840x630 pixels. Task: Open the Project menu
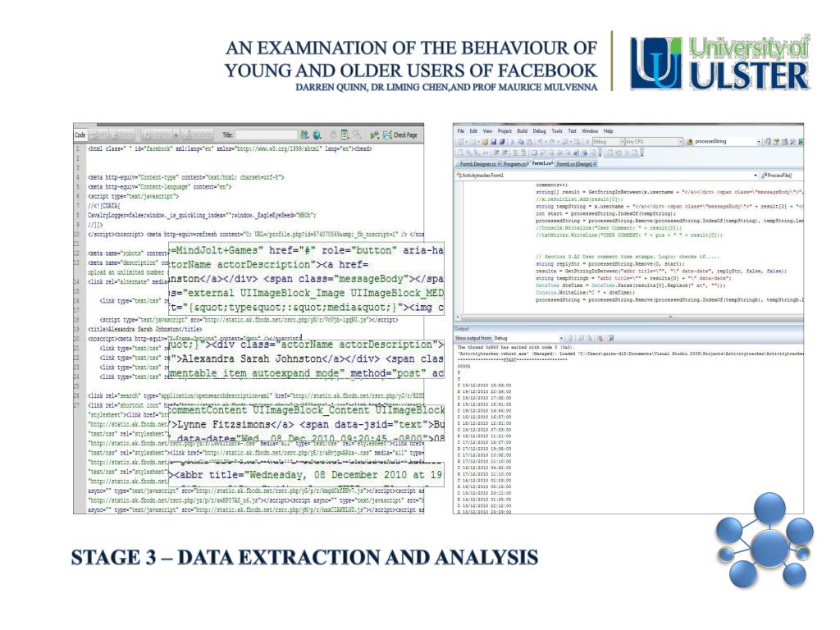point(504,130)
